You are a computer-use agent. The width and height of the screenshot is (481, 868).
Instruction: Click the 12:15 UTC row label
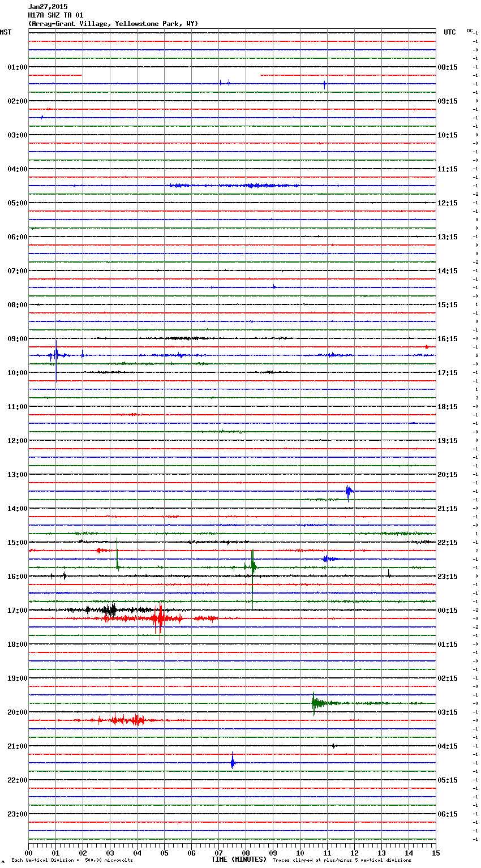(x=448, y=203)
